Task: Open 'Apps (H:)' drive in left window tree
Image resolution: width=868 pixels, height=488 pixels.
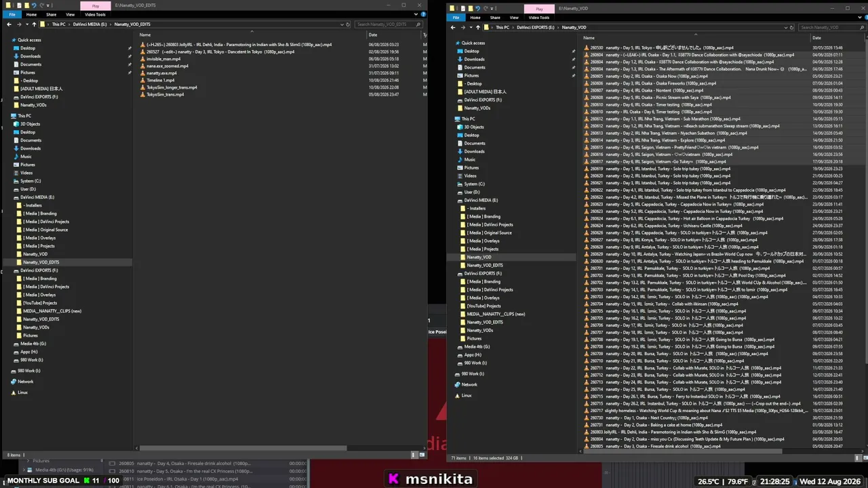Action: point(28,352)
